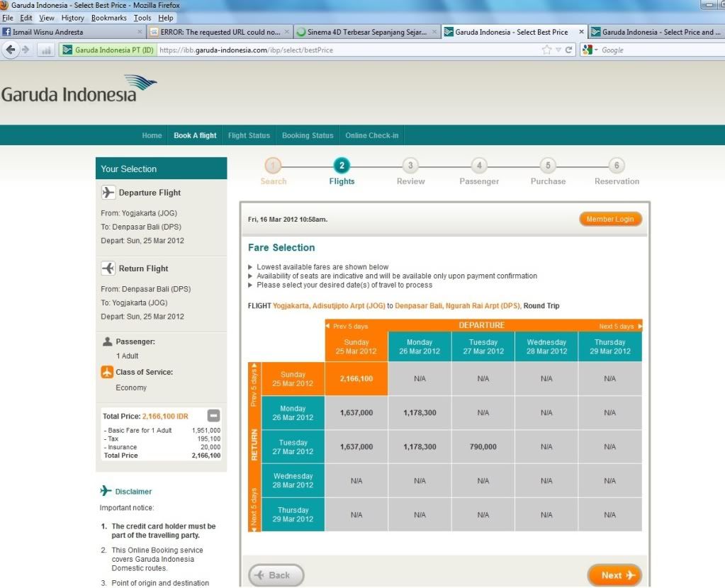725x588 pixels.
Task: Click step 1 Search circle
Action: click(x=273, y=165)
